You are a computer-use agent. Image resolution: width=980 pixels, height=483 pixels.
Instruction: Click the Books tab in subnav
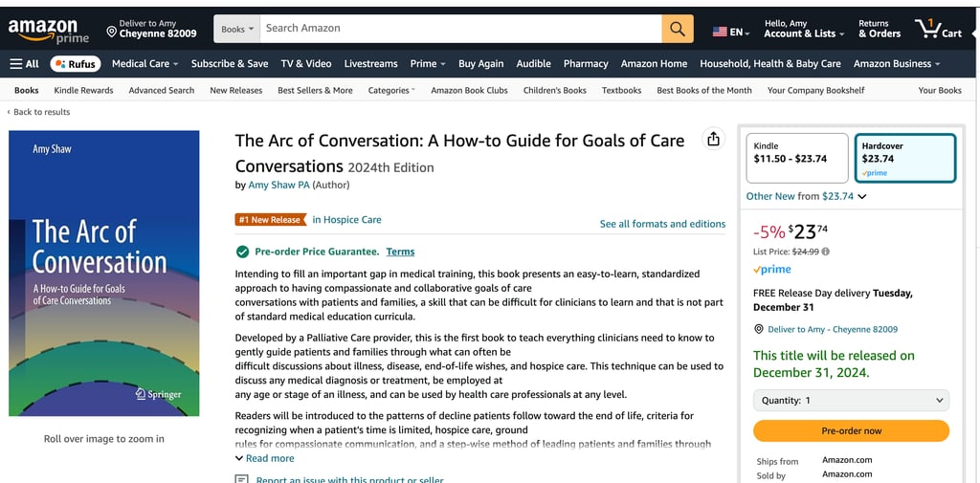click(26, 90)
